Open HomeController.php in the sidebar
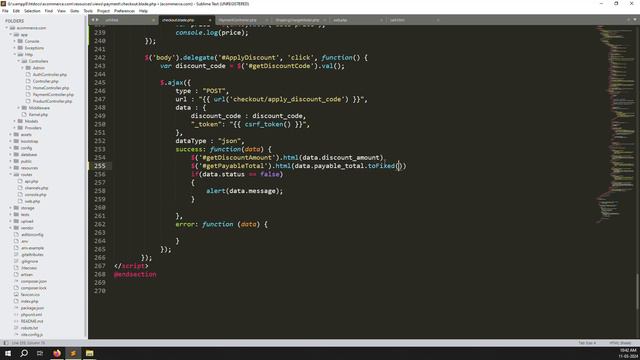This screenshot has width=640, height=360. click(51, 88)
